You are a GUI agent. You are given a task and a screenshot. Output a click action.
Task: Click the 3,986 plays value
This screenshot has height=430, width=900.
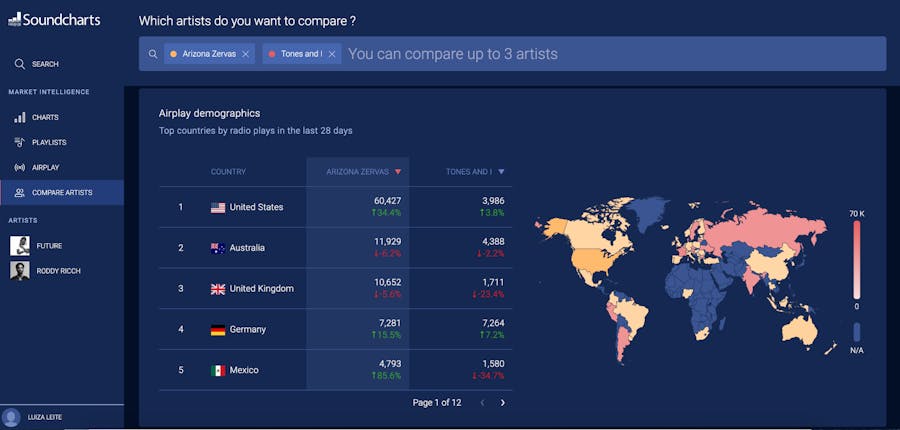(x=493, y=201)
